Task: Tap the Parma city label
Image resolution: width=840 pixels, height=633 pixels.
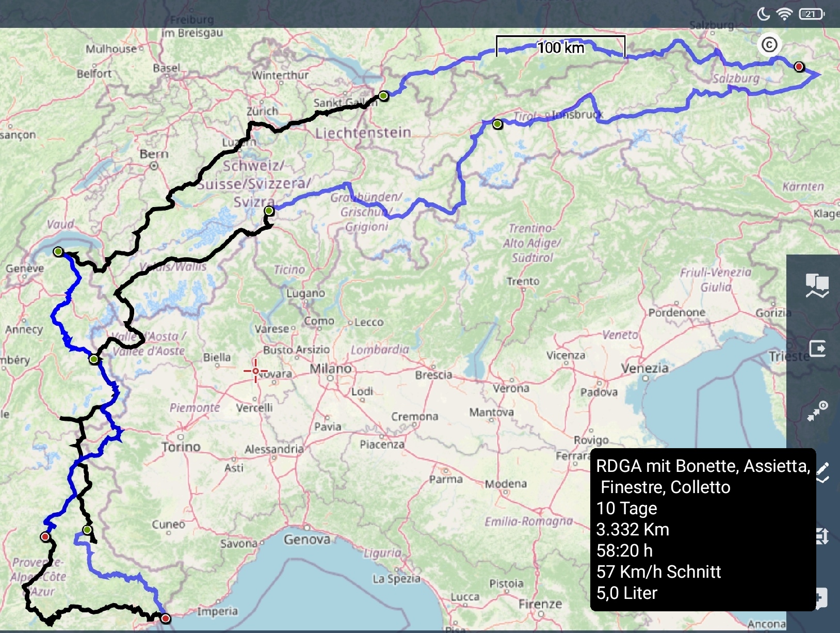Action: (446, 479)
